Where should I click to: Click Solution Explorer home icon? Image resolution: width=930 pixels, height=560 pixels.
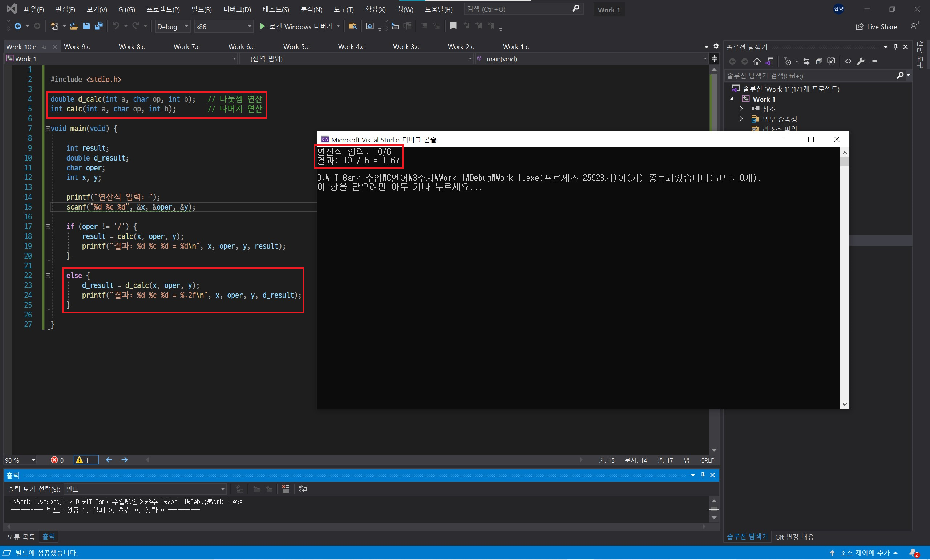[x=757, y=61]
